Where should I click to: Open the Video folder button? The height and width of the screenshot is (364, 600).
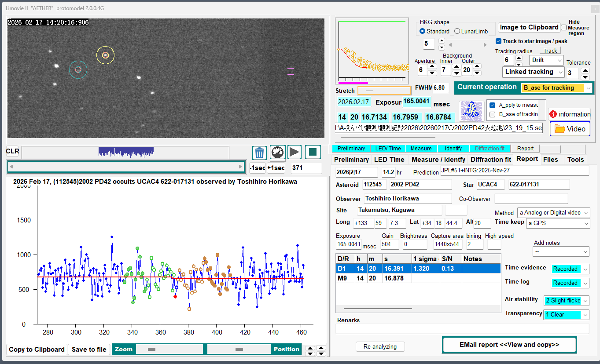570,129
